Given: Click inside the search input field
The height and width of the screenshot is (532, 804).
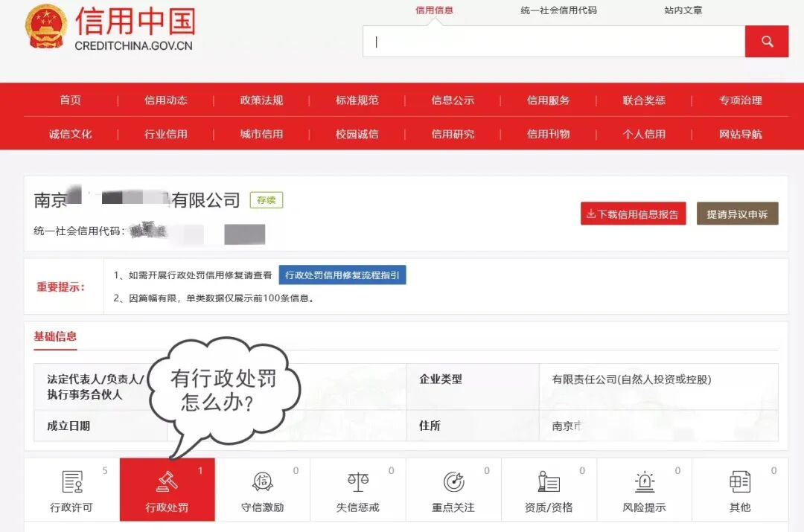Looking at the screenshot, I should (x=554, y=42).
